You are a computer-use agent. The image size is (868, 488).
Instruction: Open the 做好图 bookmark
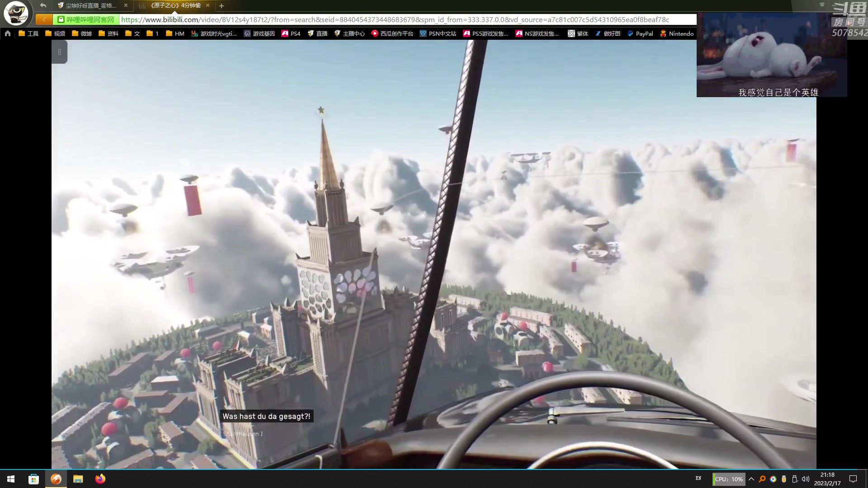[608, 33]
